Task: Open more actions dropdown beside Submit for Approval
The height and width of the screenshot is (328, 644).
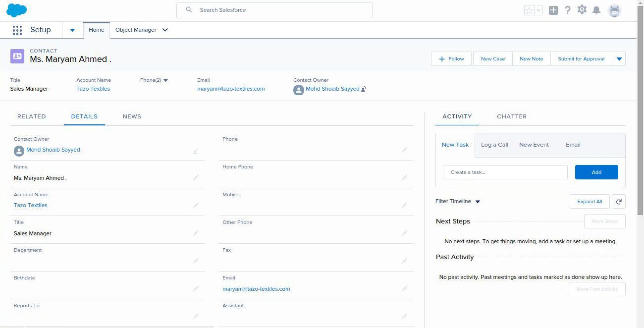Action: pyautogui.click(x=619, y=58)
